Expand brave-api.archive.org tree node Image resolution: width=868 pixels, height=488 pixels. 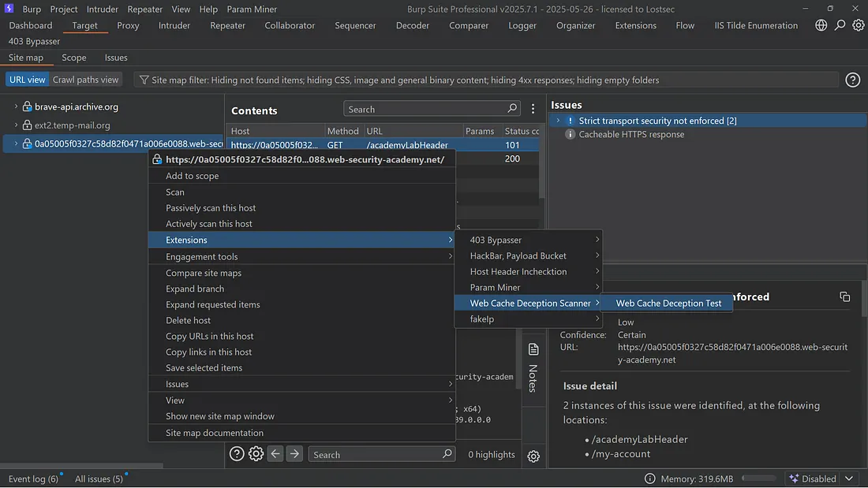click(x=16, y=106)
